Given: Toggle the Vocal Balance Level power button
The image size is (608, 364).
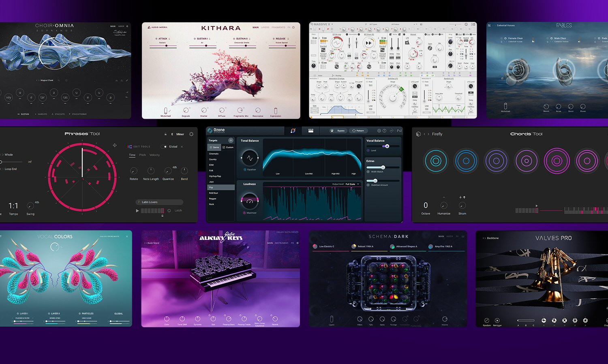Looking at the screenshot, I should 368,150.
